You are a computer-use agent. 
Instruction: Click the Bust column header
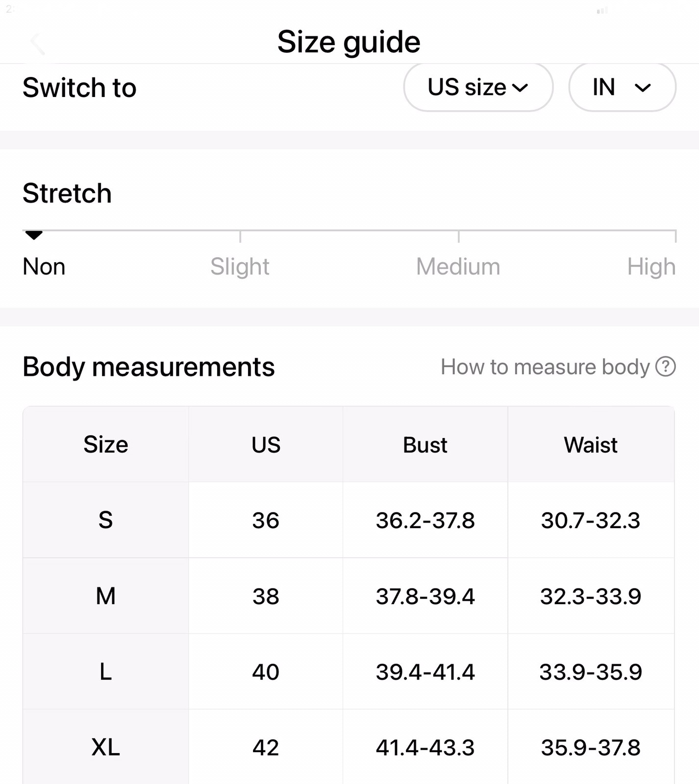[425, 445]
